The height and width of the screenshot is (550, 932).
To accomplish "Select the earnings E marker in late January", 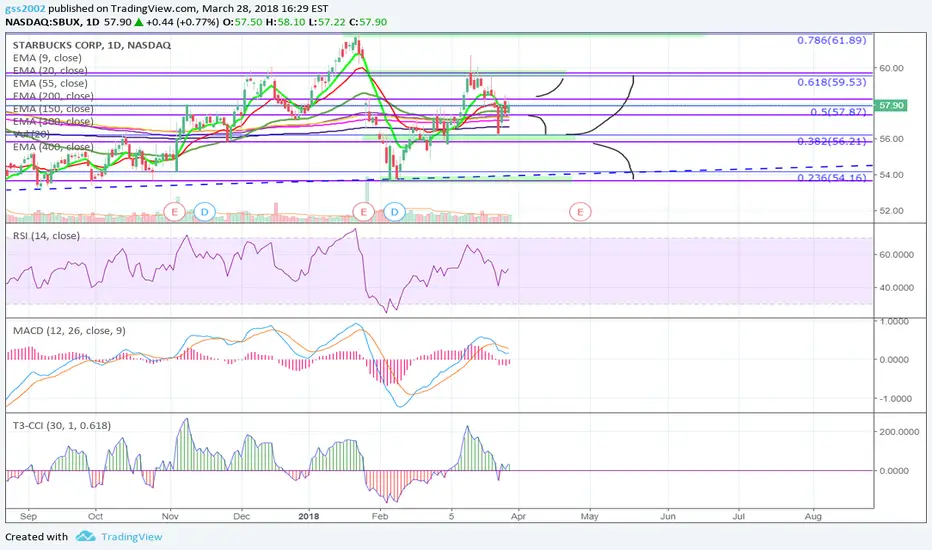I will (363, 212).
